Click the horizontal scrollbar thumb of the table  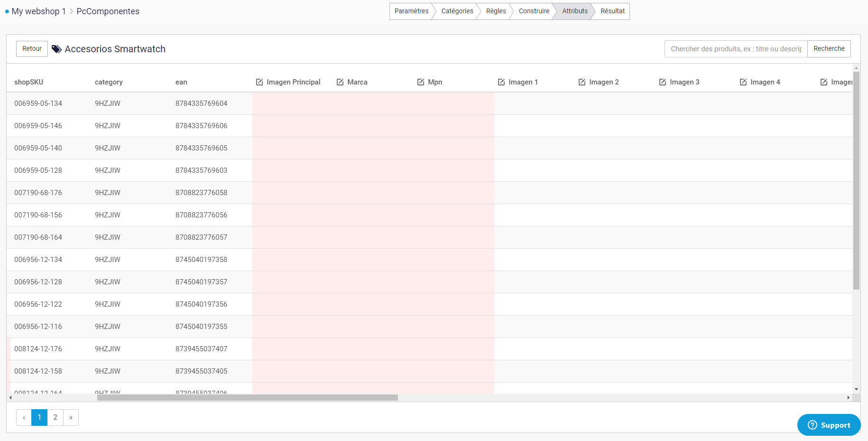coord(248,397)
